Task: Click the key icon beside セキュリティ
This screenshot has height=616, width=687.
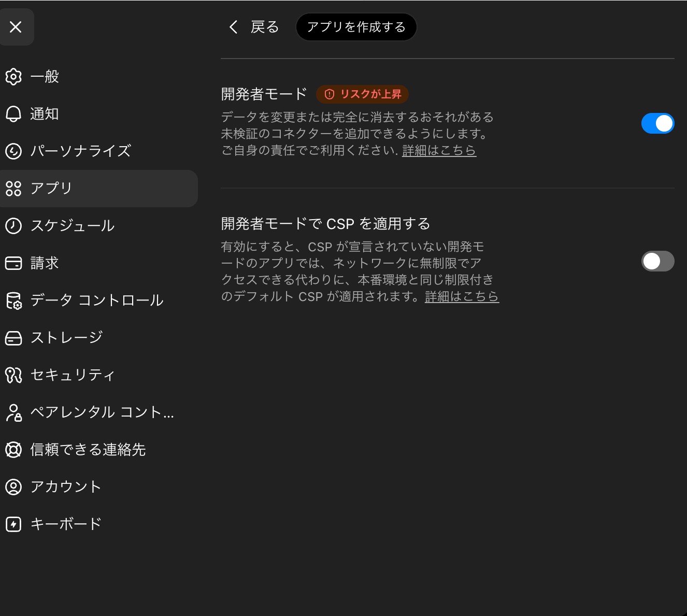Action: tap(13, 375)
